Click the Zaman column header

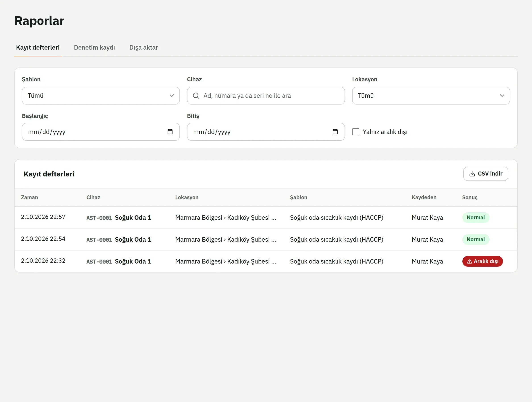(29, 197)
